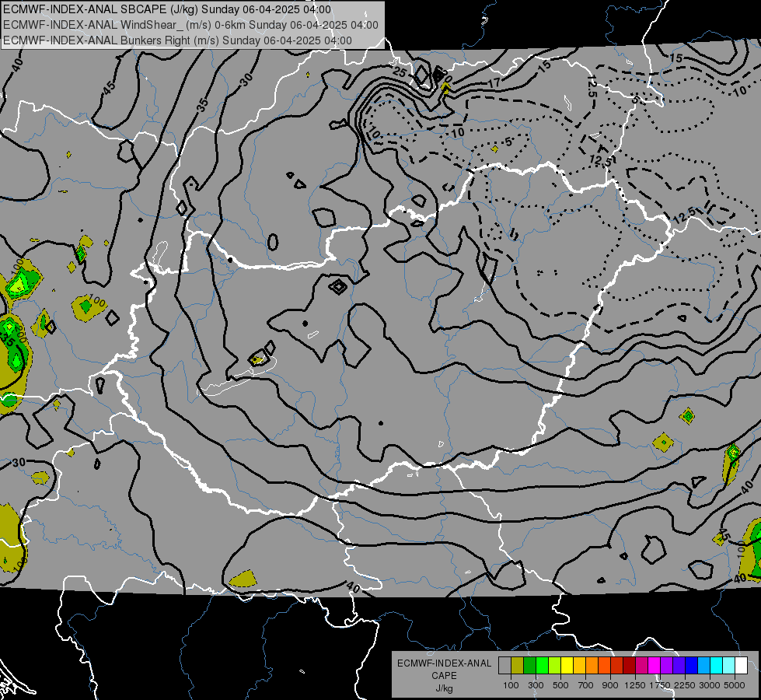Click the SBCAPE title line in header
Viewport: 761px width, 700px height.
pyautogui.click(x=167, y=9)
